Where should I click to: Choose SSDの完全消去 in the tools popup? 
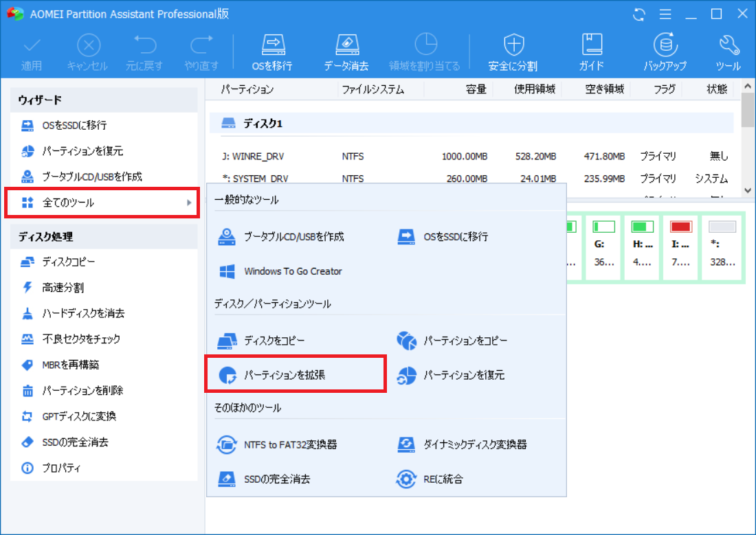click(263, 479)
